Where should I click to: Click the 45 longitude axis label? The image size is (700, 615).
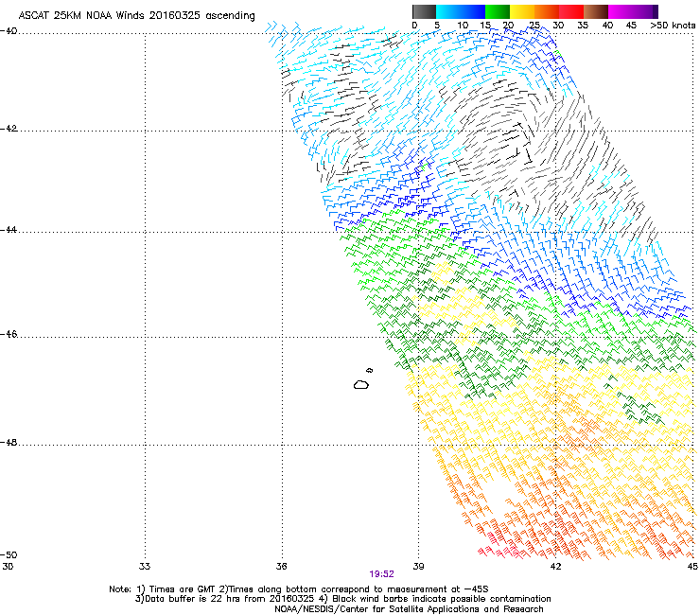point(692,567)
